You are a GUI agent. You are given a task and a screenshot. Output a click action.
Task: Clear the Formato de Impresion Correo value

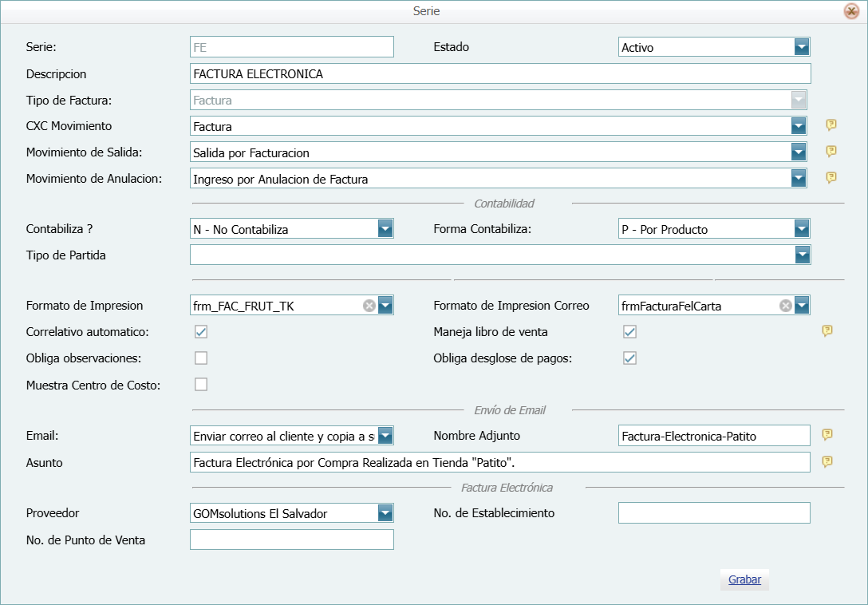pyautogui.click(x=786, y=306)
